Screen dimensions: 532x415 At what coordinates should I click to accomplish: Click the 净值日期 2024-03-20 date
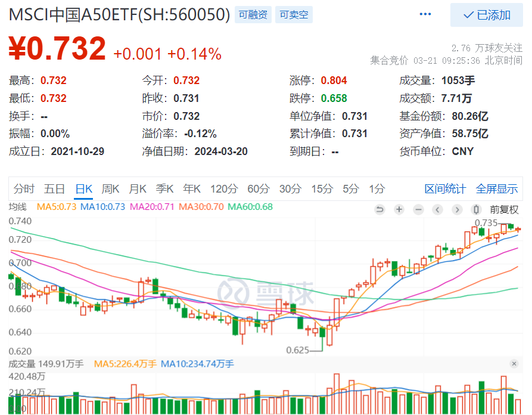point(221,151)
